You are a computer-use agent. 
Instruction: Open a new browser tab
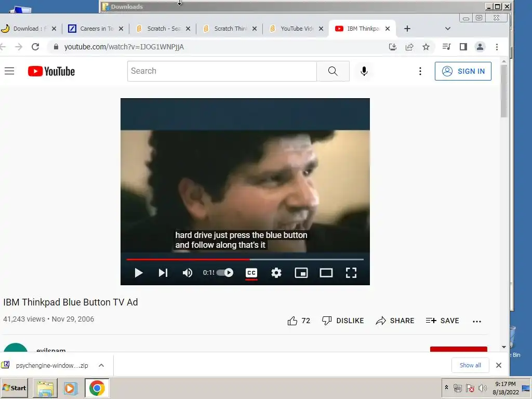click(407, 29)
